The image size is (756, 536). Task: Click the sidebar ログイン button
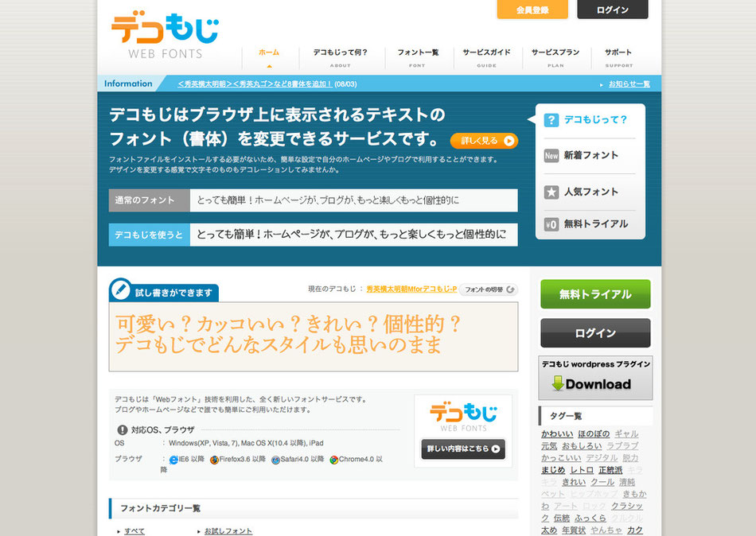[x=595, y=333]
